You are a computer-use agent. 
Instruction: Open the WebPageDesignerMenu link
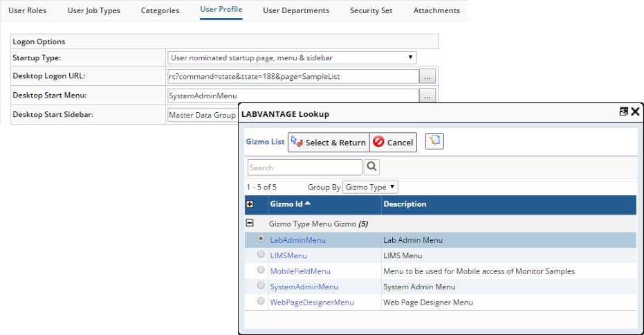pos(312,302)
